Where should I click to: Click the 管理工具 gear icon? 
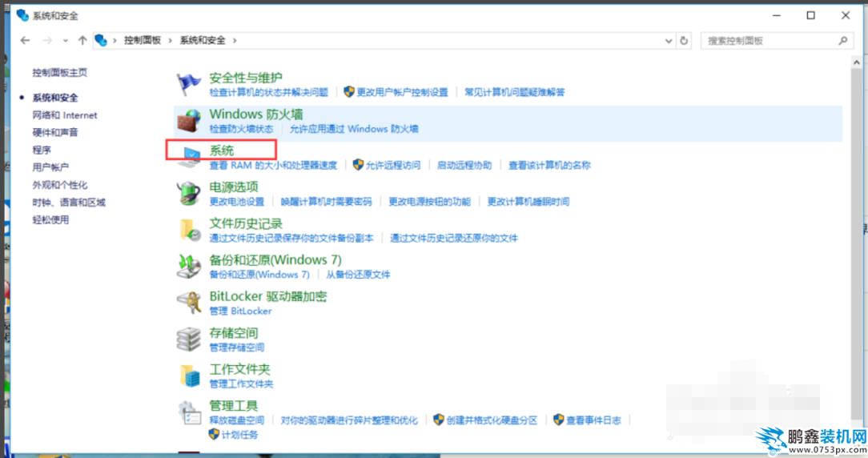(189, 413)
